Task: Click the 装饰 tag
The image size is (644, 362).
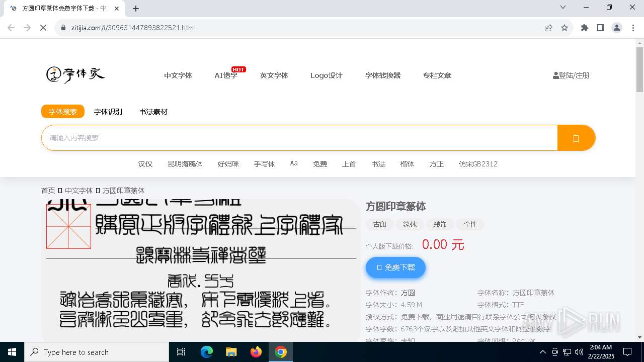Action: coord(440,224)
